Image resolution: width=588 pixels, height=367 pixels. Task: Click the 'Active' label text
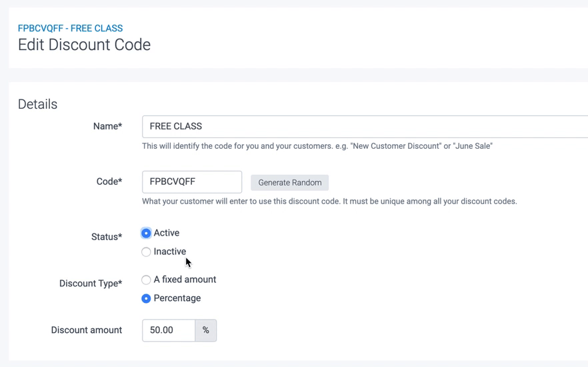(167, 233)
